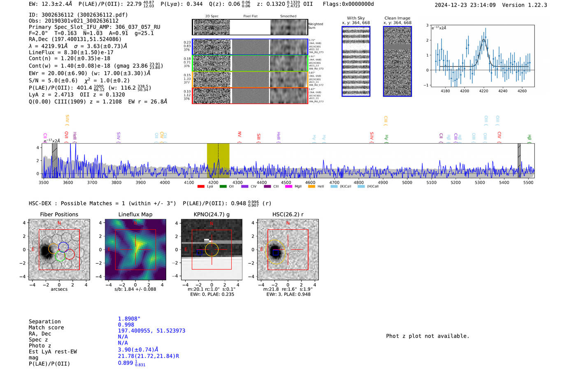This screenshot has width=576, height=392.
Task: Click the red Lyα legend swatch
Action: coord(201,187)
